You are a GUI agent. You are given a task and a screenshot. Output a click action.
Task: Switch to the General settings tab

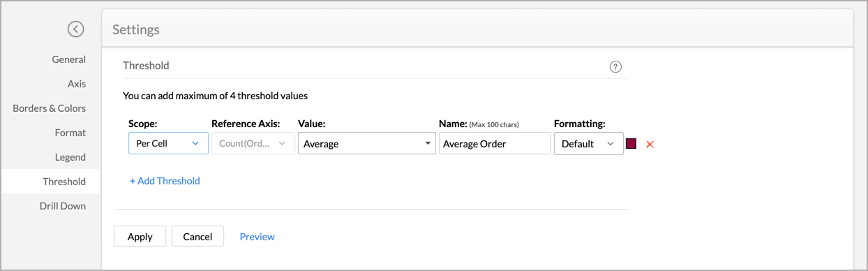point(69,59)
